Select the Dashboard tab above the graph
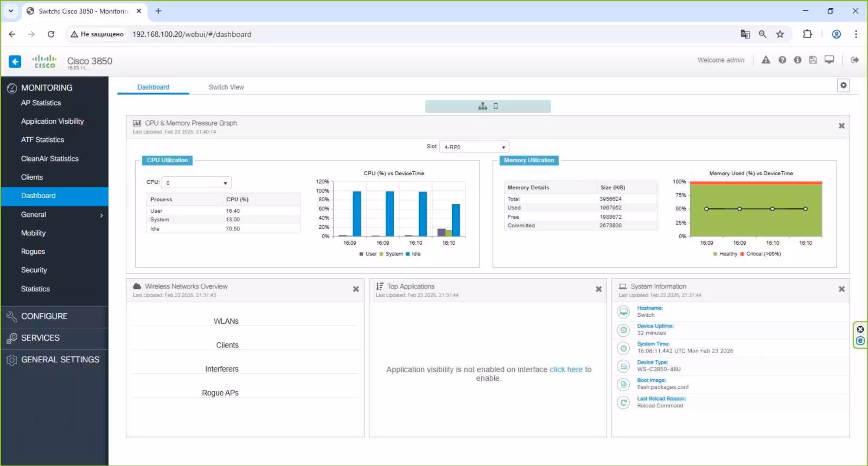The width and height of the screenshot is (868, 466). tap(153, 87)
